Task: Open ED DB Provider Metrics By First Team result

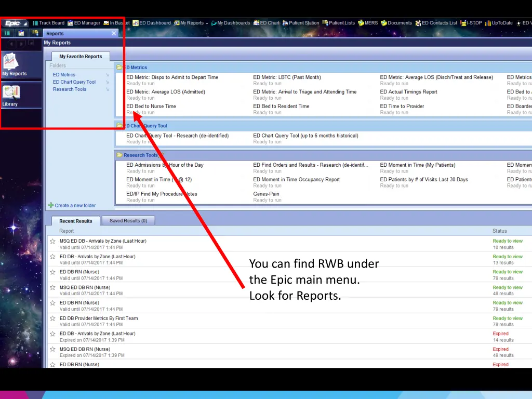Action: point(99,318)
